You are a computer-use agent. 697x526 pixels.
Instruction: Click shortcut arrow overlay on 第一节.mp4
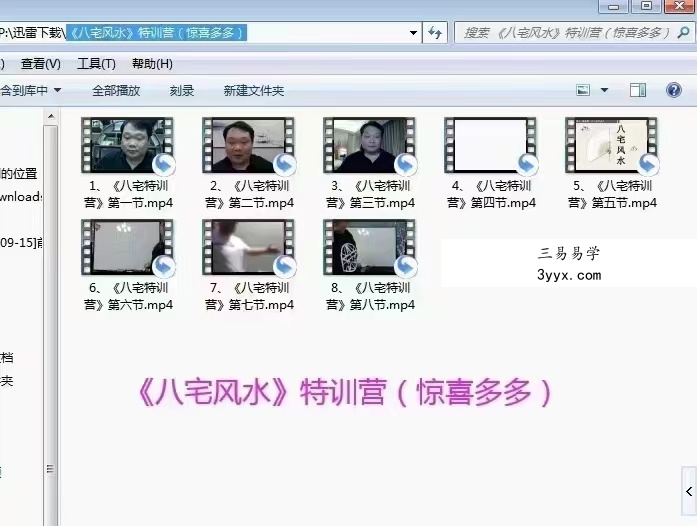point(164,165)
